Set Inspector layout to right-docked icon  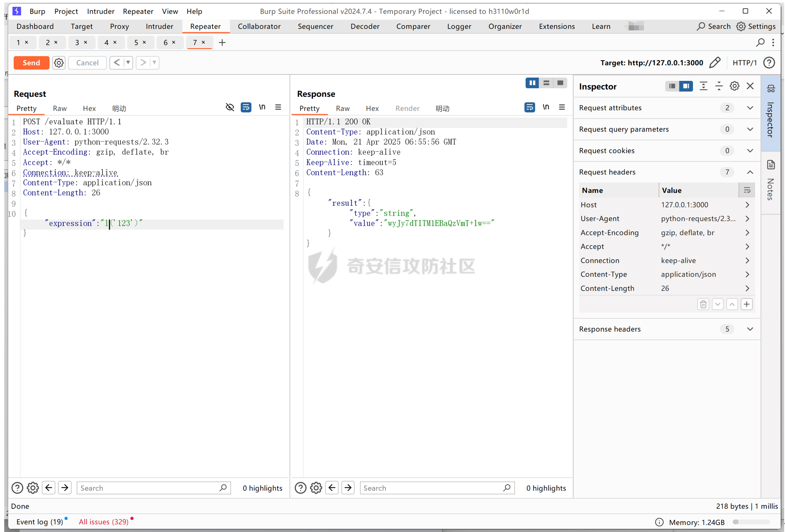[686, 86]
